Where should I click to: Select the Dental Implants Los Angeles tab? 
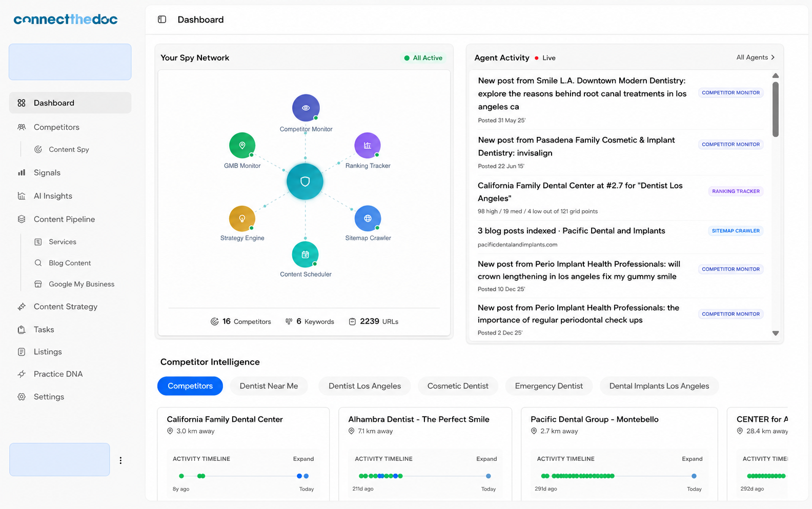coord(659,386)
